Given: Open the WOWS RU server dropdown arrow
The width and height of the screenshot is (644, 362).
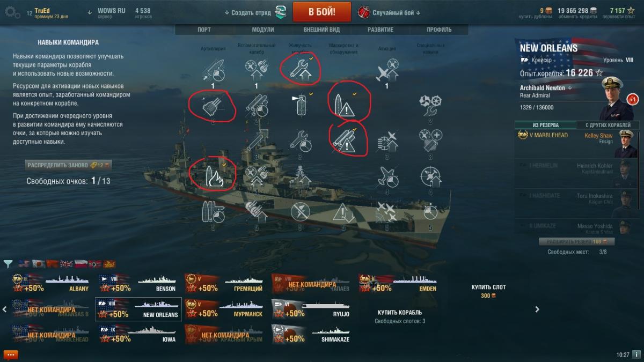Looking at the screenshot, I should (x=90, y=11).
